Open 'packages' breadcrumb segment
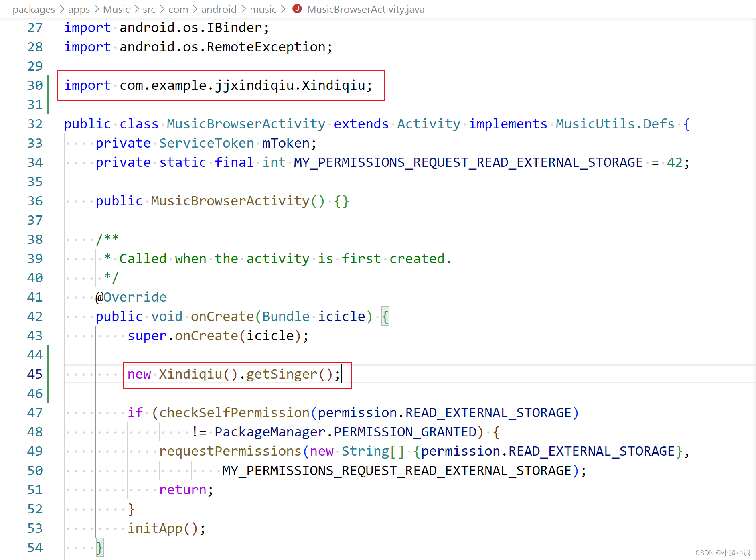The width and height of the screenshot is (756, 560). (34, 9)
